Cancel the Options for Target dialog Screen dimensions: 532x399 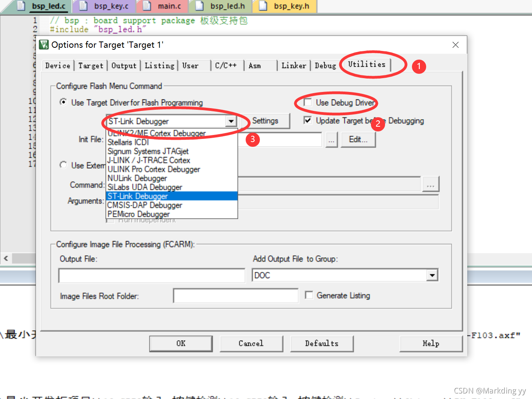click(251, 343)
